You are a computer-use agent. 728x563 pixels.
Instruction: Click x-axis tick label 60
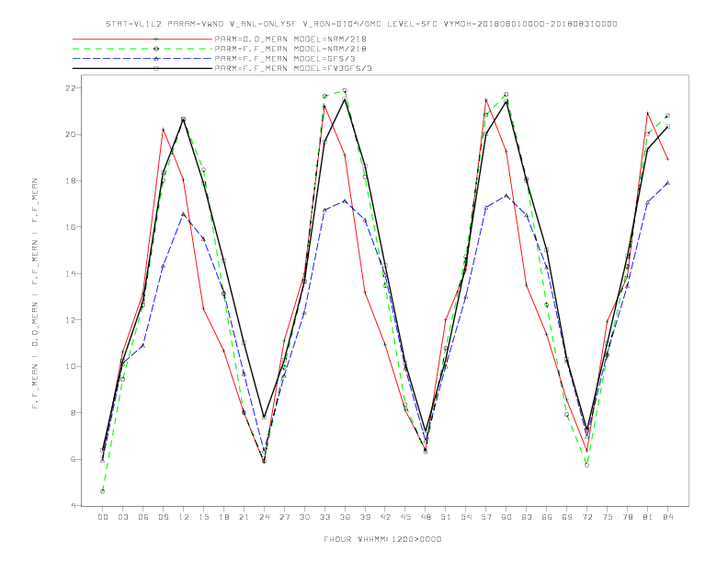[506, 517]
